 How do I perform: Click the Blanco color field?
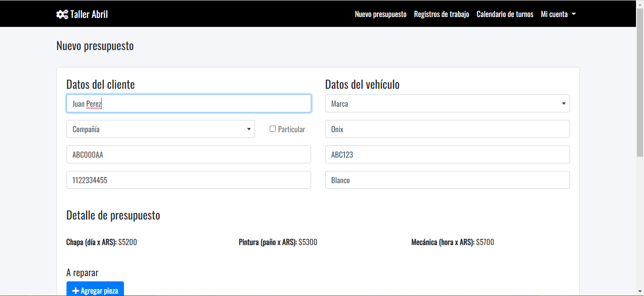point(447,180)
